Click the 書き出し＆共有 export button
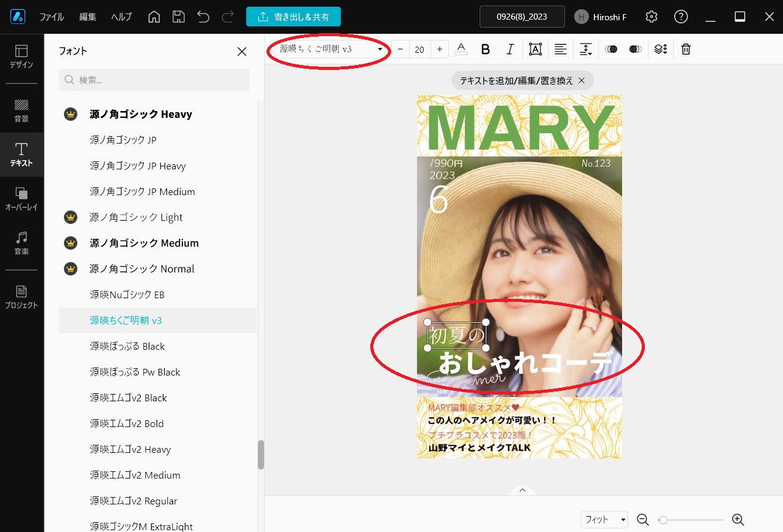Viewport: 783px width, 532px height. click(x=293, y=17)
